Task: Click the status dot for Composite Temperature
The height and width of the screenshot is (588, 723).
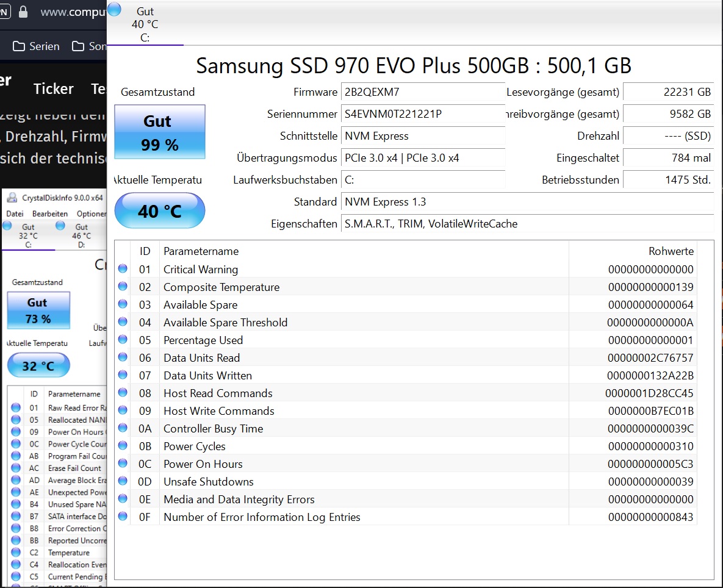Action: 123,287
